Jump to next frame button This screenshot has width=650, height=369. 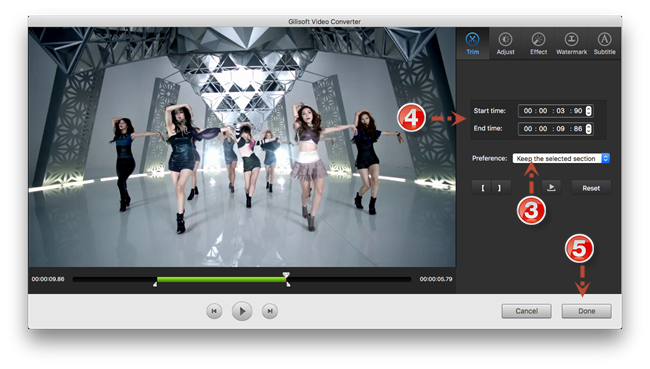click(270, 311)
